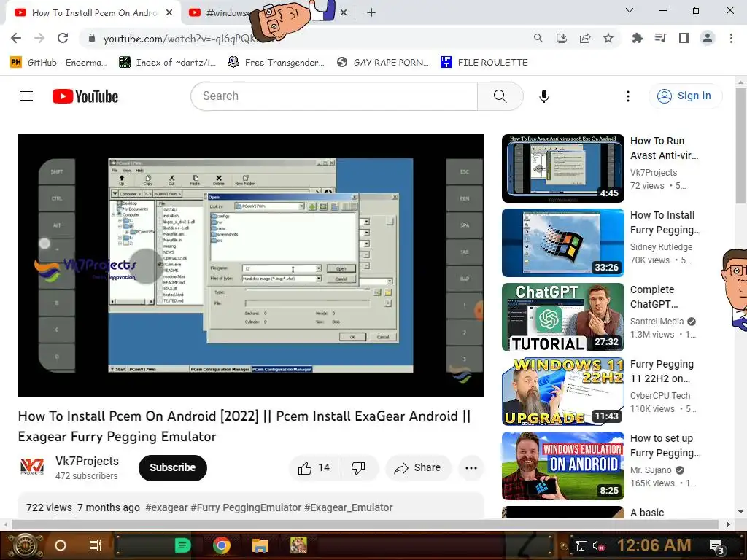Open the Chrome profile avatar
The height and width of the screenshot is (560, 747).
click(x=708, y=38)
